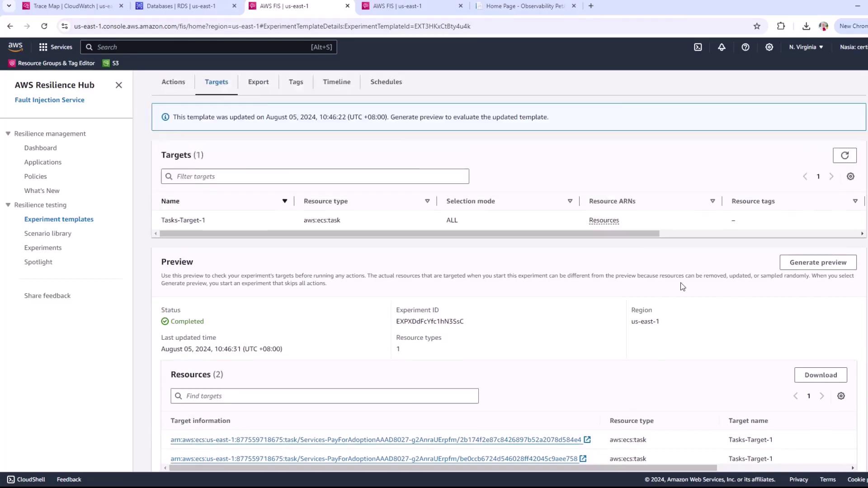Collapse the Resilience management section
Viewport: 868px width, 488px height.
coord(8,134)
